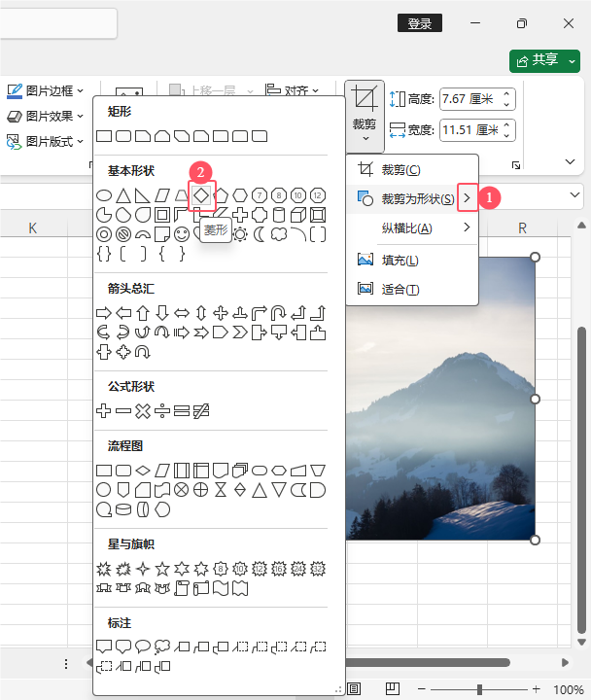Click column K header
Viewport: 591px width, 700px height.
click(33, 228)
